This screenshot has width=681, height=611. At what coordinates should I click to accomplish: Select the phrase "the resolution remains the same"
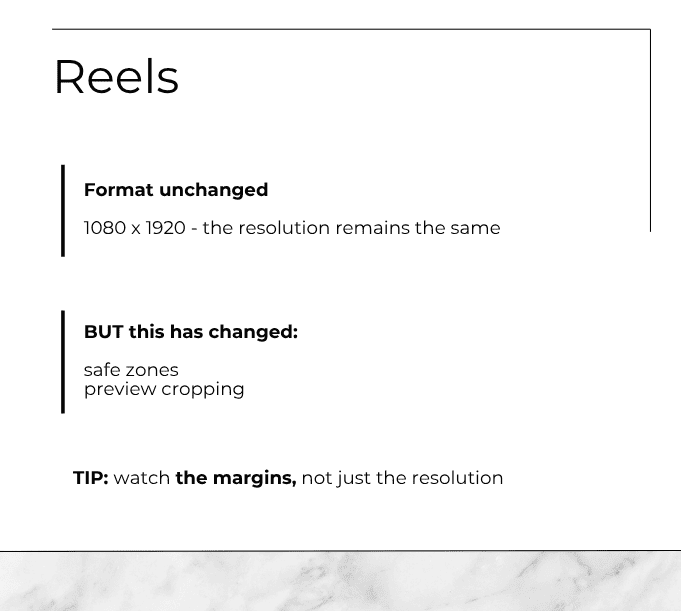click(351, 228)
